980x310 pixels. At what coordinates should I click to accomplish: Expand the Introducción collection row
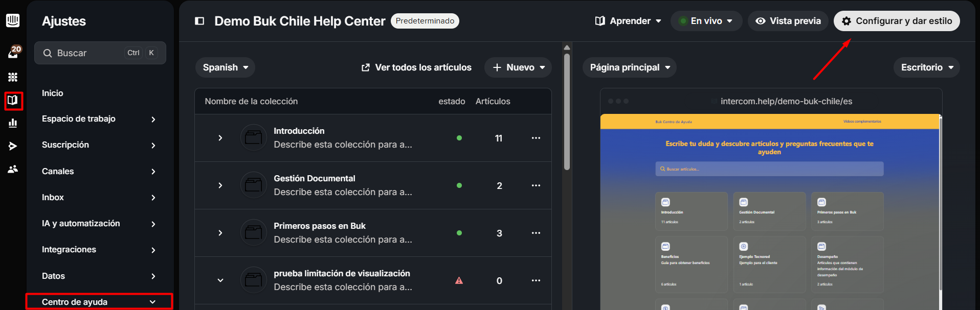pos(220,138)
